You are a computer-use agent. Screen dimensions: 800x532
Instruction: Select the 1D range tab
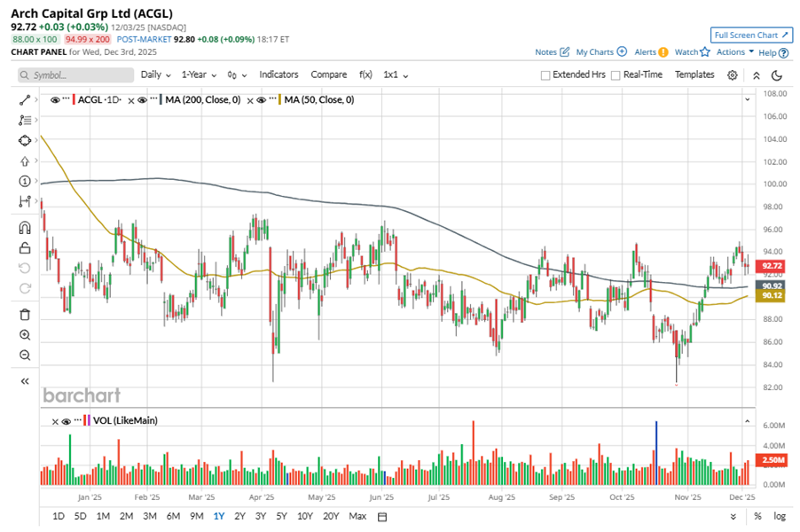click(59, 516)
